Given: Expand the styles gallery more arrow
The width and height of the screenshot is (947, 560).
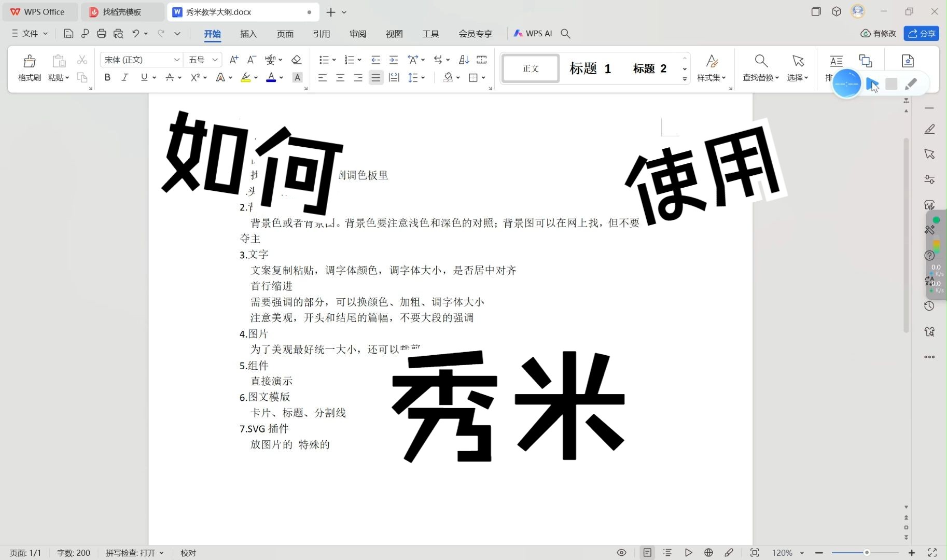Looking at the screenshot, I should pos(685,79).
